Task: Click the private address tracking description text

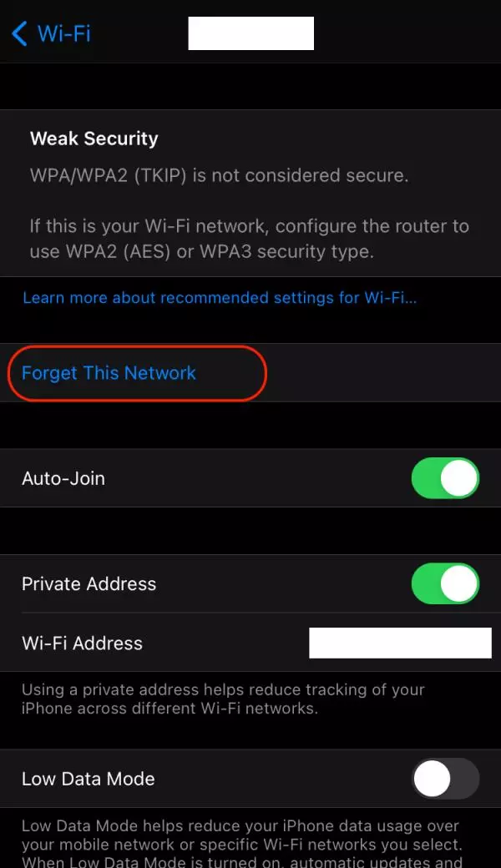Action: pyautogui.click(x=223, y=699)
